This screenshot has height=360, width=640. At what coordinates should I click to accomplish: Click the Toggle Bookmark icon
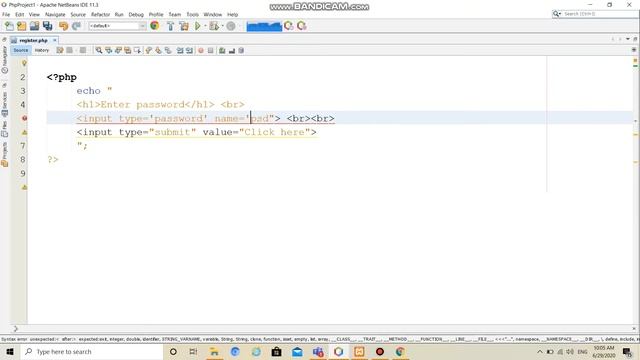point(168,50)
